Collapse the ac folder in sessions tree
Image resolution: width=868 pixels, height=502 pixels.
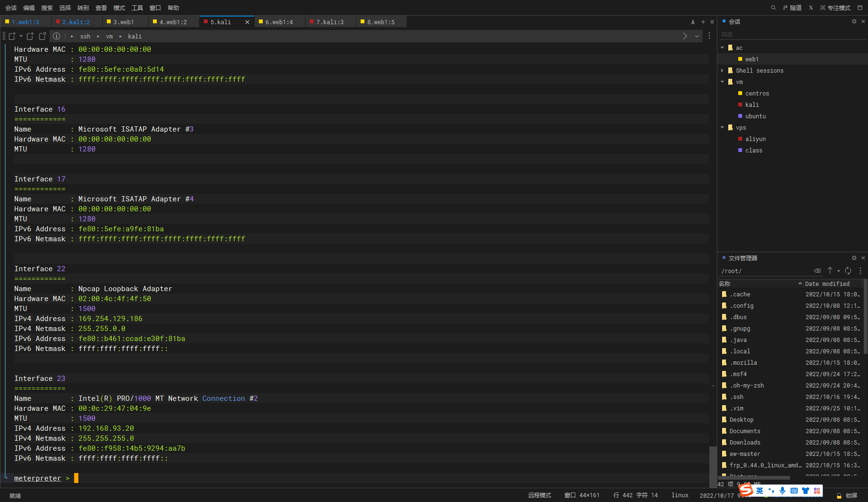(722, 47)
